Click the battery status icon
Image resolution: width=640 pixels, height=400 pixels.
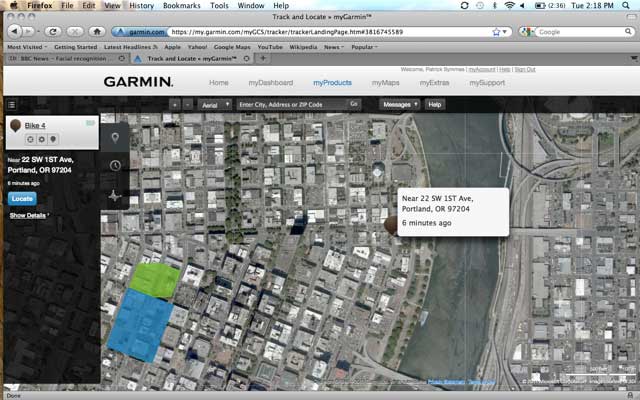click(x=540, y=5)
